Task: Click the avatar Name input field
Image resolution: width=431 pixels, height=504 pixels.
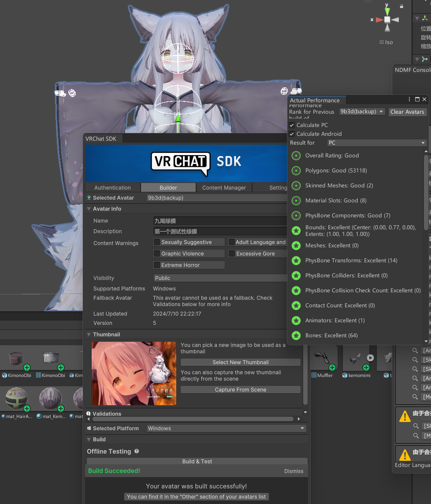Action: coord(220,221)
